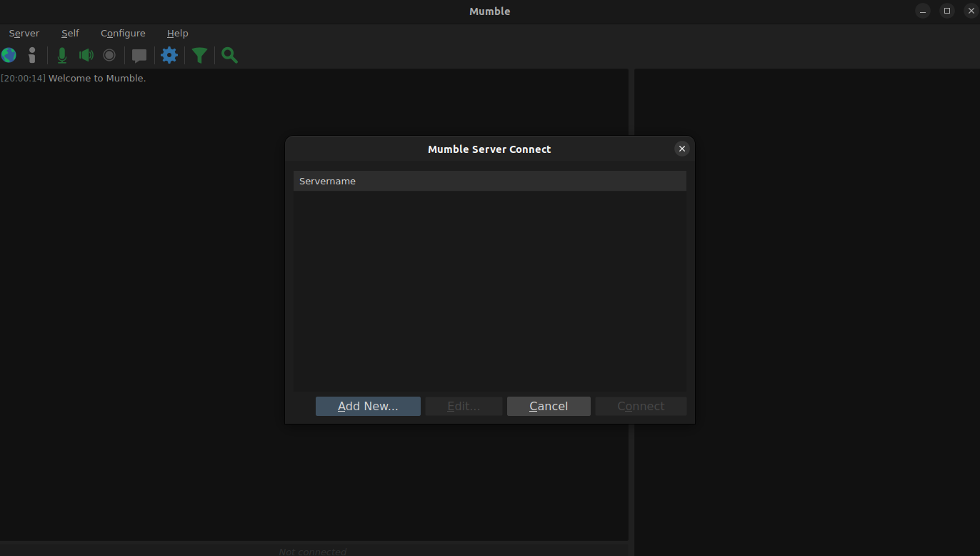980x556 pixels.
Task: Open settings with the blue gear icon
Action: pyautogui.click(x=169, y=55)
